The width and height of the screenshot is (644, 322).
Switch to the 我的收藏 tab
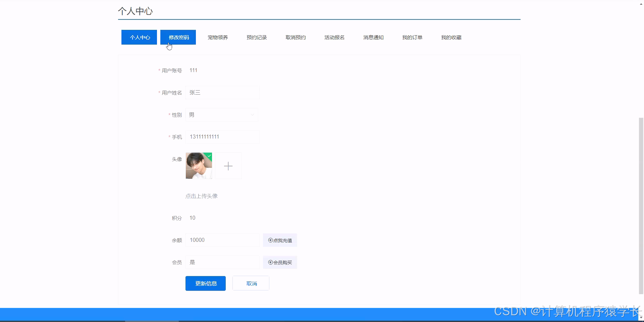451,37
